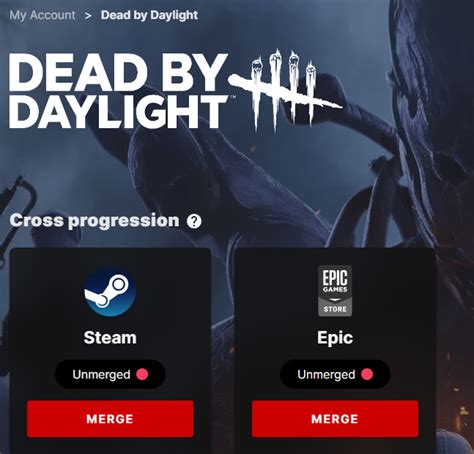This screenshot has height=454, width=474.
Task: Select the Steam platform name label
Action: tap(110, 337)
